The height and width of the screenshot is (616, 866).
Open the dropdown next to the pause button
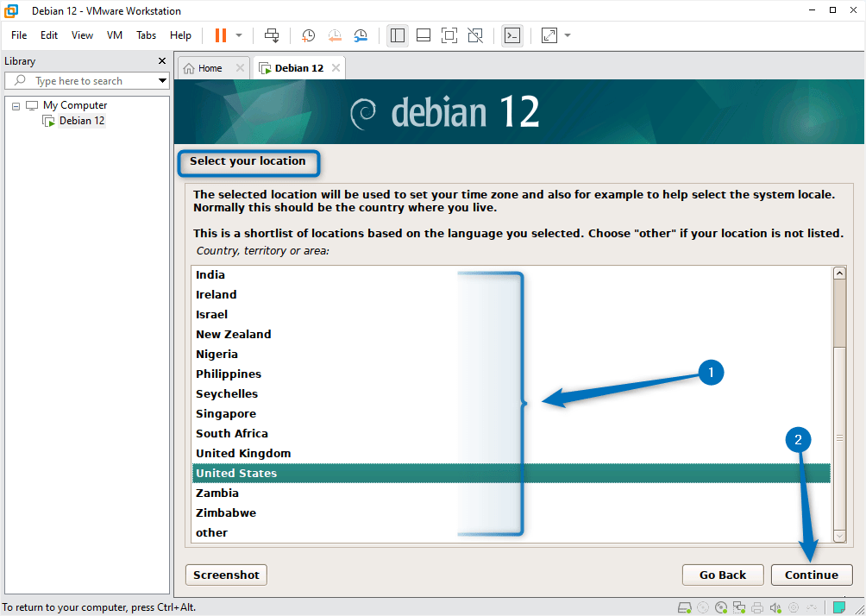238,35
